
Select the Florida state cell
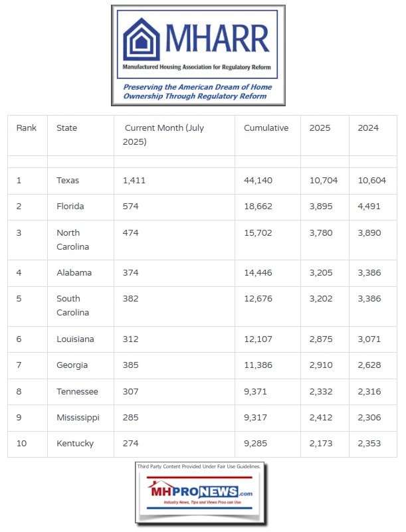coord(70,207)
